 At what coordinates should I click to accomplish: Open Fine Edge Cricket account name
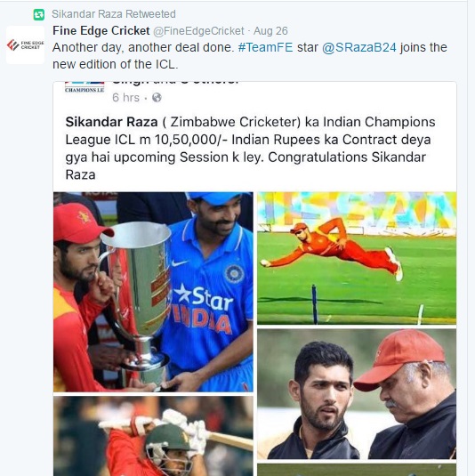coord(101,30)
